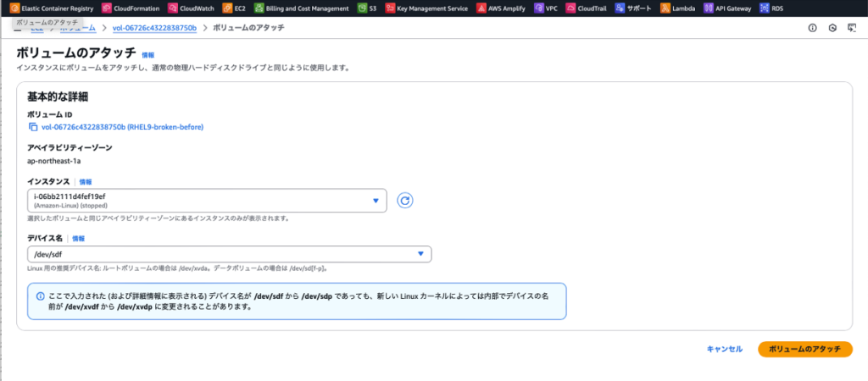Open the デバイス名 /dev/sdf dropdown
Viewport: 868px width, 381px height.
coord(229,254)
